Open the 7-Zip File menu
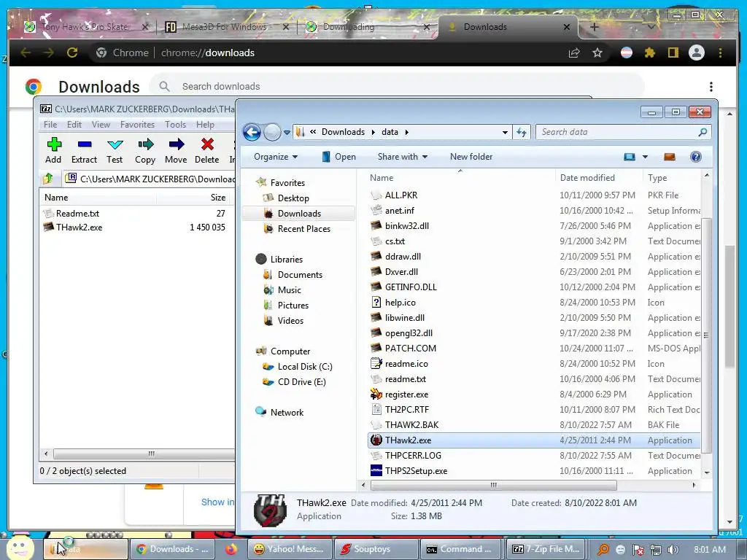This screenshot has width=747, height=560. (x=50, y=124)
